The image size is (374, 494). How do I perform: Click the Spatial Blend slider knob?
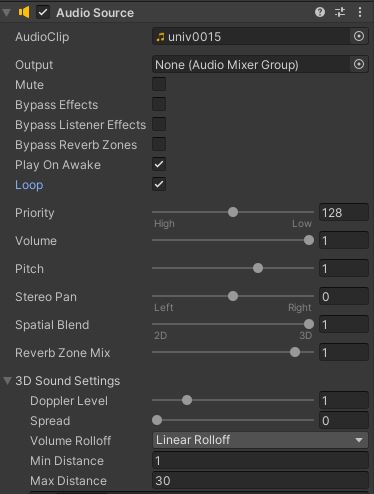tap(309, 324)
